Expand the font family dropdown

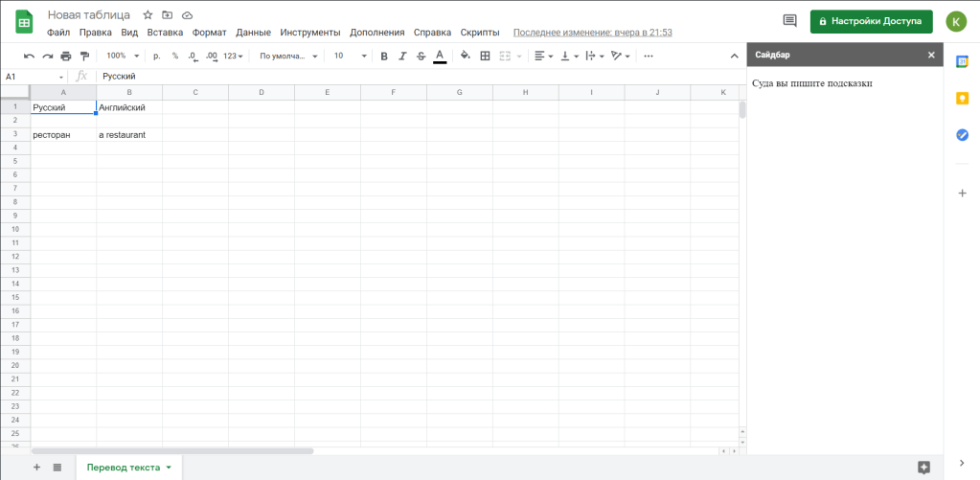(x=288, y=56)
